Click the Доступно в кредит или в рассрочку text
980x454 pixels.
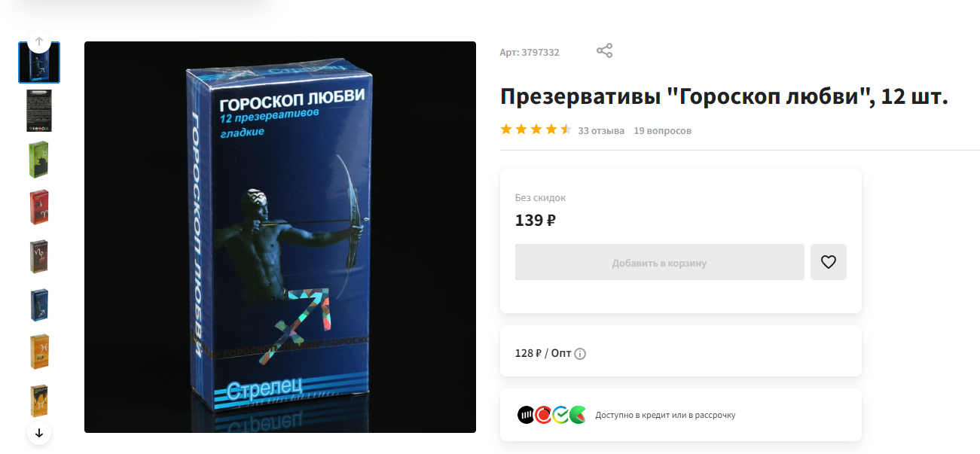(665, 415)
